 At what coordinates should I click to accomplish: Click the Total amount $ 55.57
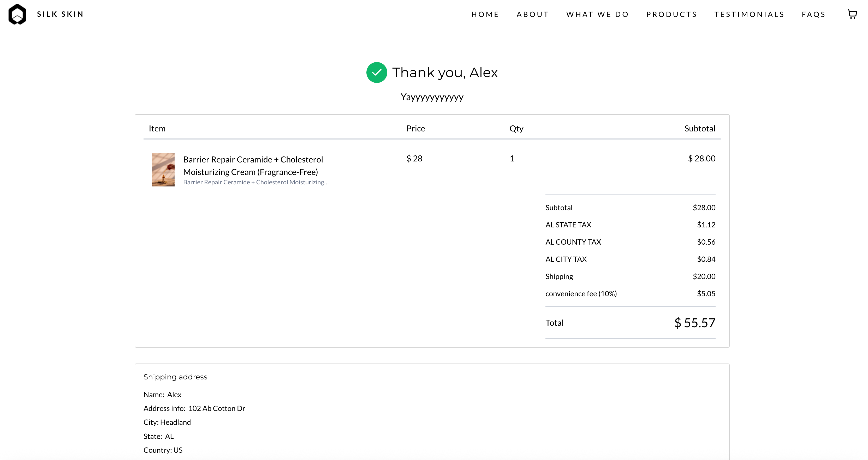(694, 323)
